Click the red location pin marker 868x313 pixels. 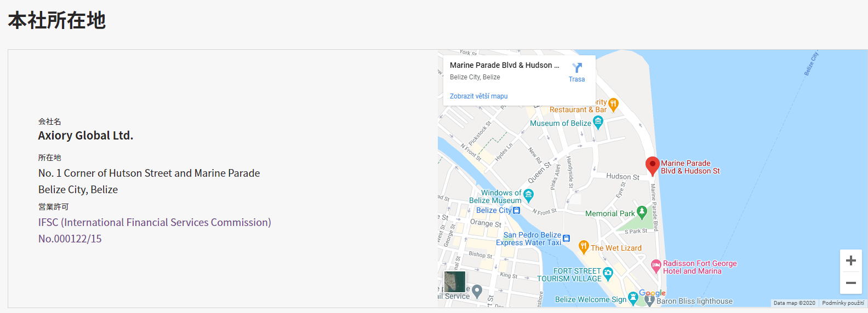pos(652,166)
